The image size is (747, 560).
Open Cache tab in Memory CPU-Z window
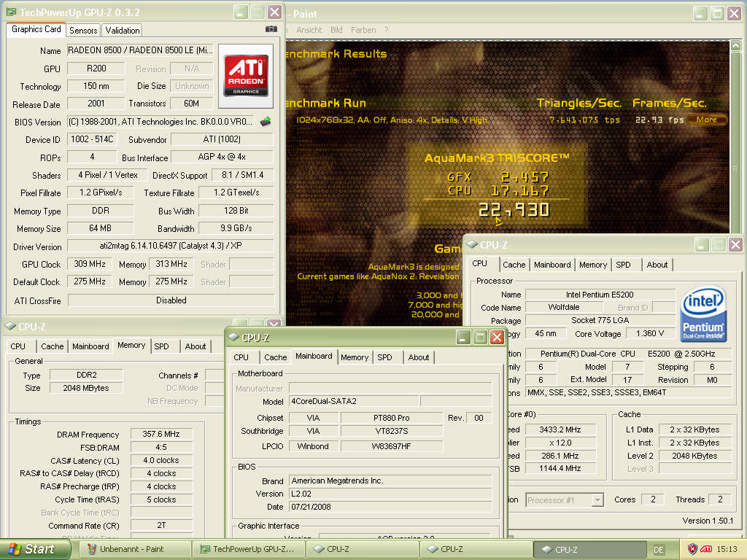point(53,346)
